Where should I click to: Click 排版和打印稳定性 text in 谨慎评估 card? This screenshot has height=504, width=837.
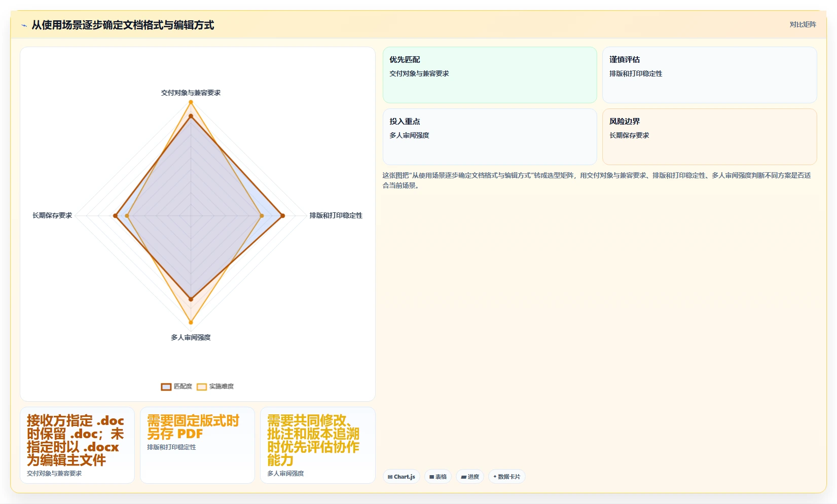[x=636, y=73]
